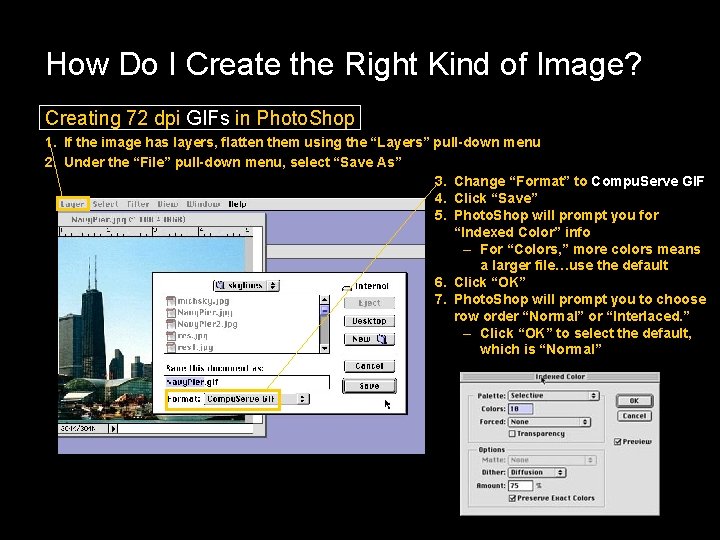The image size is (720, 540).
Task: Click the document's horizontal ruler
Action: click(156, 231)
